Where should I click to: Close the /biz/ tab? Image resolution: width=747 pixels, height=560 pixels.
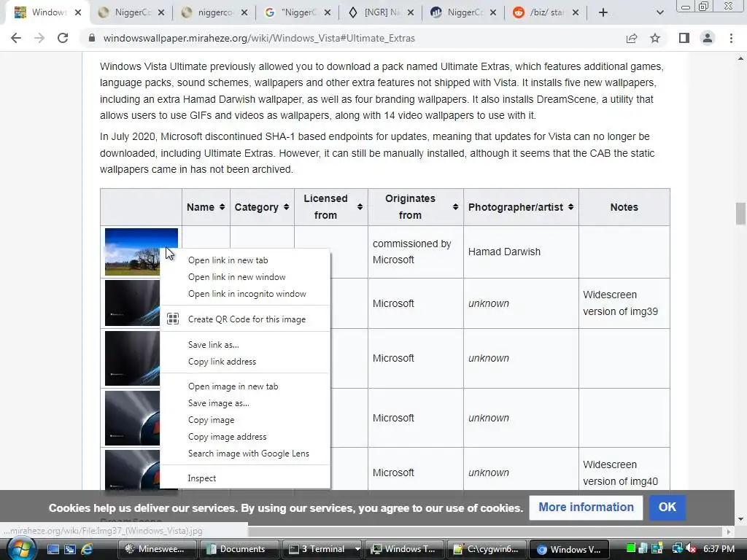pyautogui.click(x=576, y=13)
